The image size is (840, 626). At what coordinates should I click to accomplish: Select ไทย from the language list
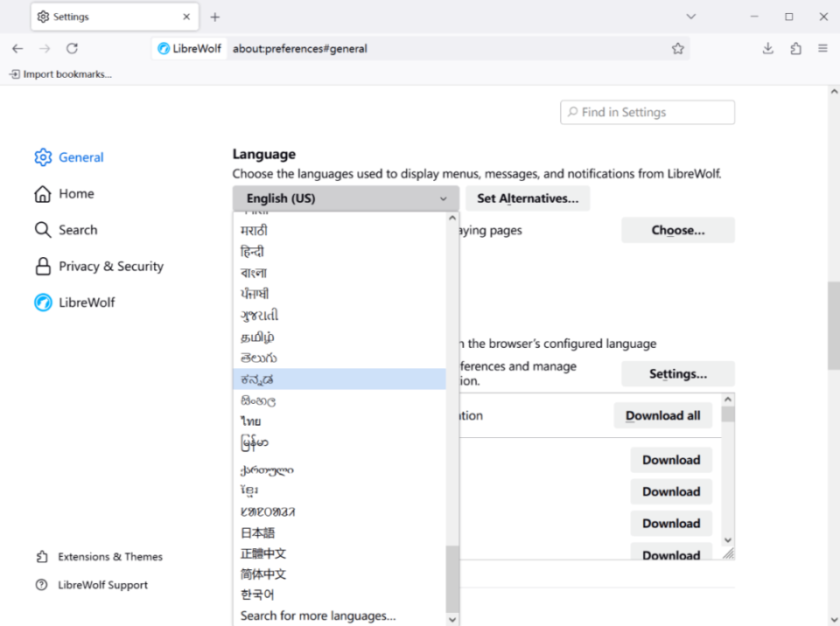(339, 421)
